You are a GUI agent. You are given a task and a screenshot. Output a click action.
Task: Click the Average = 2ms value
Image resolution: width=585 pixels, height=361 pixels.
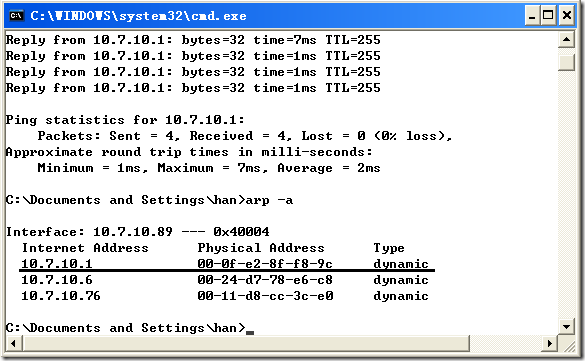pos(329,168)
